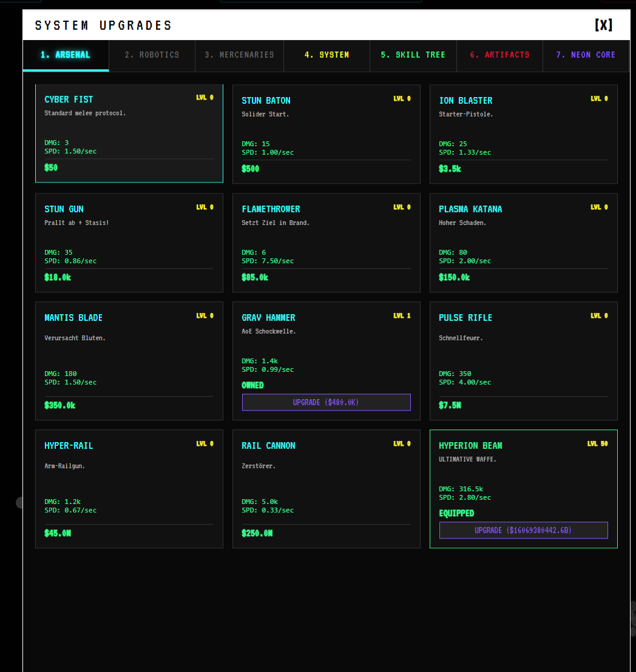Select the Stun Baton weapon name
The image size is (636, 672).
[266, 101]
